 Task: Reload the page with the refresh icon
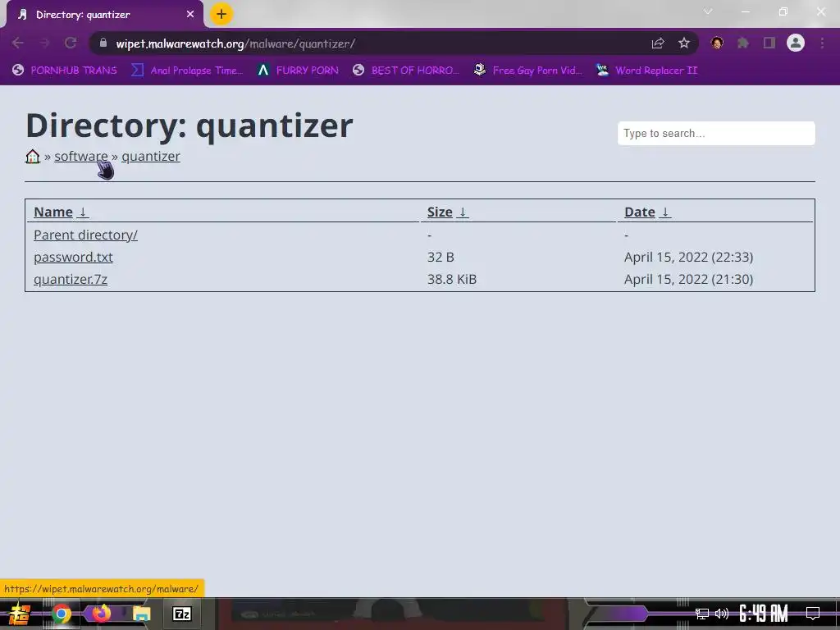tap(71, 43)
